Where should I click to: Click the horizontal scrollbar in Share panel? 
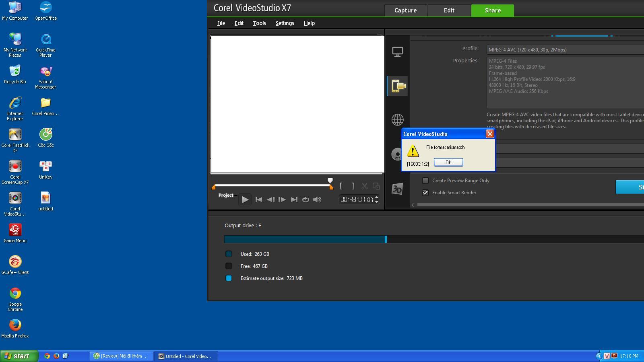530,205
